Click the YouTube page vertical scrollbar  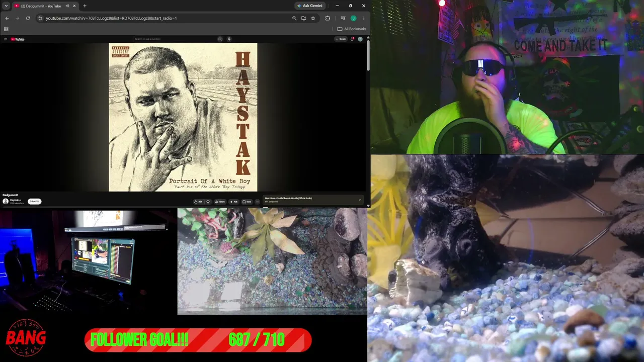368,55
